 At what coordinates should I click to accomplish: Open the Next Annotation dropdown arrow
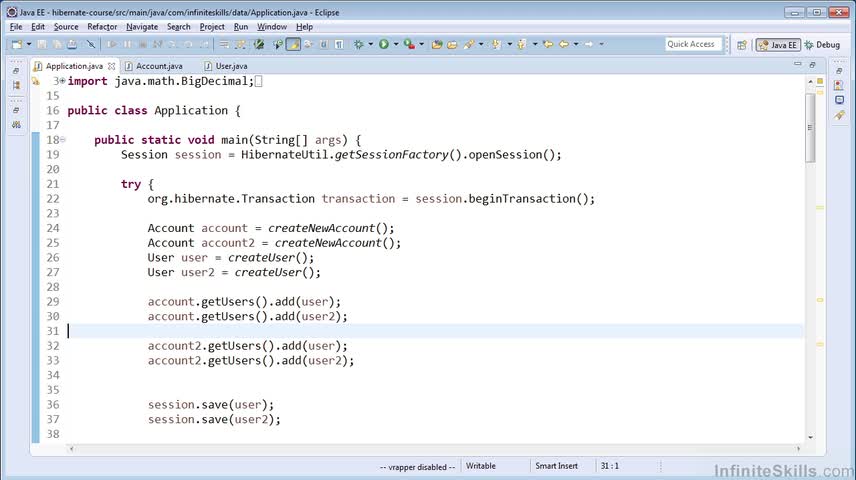tap(509, 44)
